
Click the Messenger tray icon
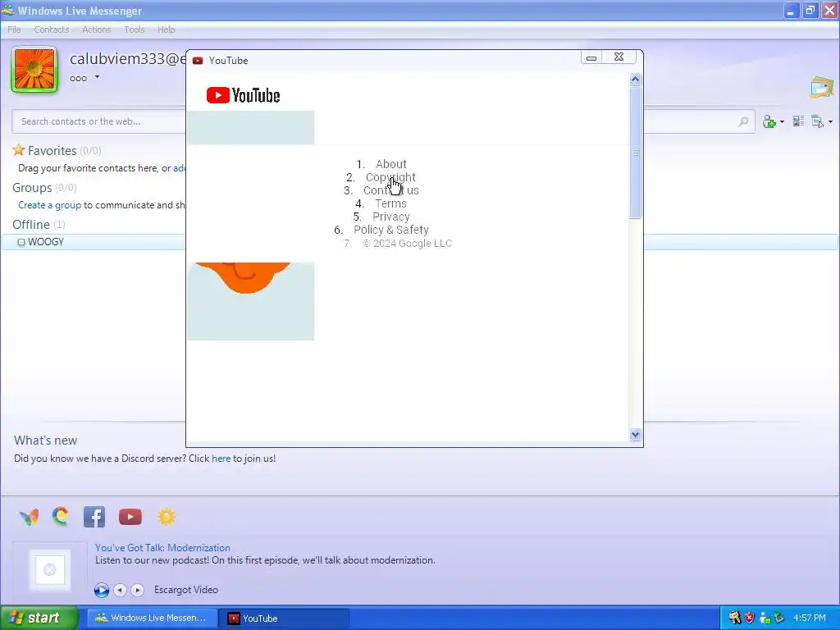click(765, 619)
